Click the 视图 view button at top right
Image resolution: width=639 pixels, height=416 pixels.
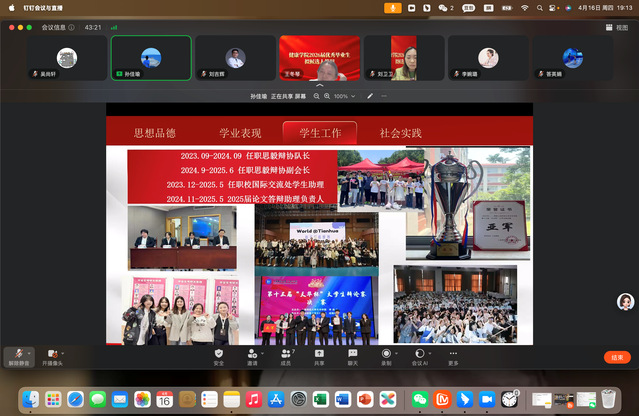[x=620, y=28]
